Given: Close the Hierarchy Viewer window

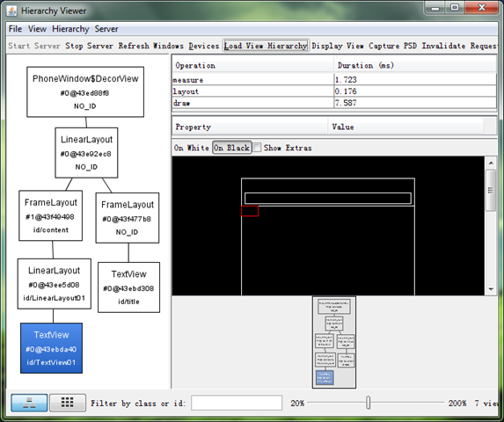Looking at the screenshot, I should [x=481, y=8].
